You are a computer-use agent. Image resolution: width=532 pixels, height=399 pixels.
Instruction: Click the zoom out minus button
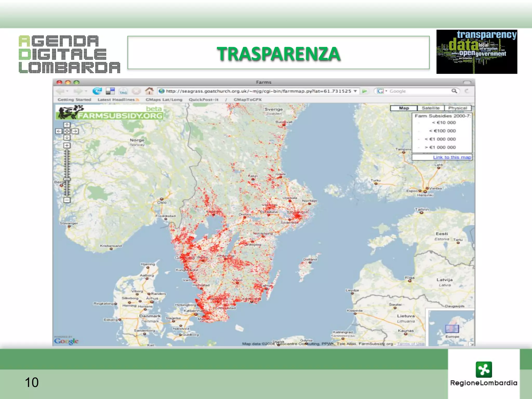coord(67,200)
